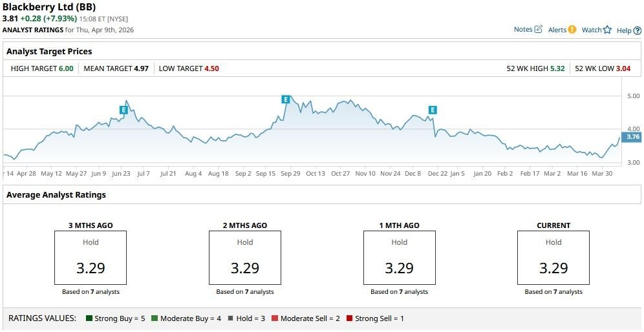
Task: Click the 3.76 current price label
Action: (632, 137)
